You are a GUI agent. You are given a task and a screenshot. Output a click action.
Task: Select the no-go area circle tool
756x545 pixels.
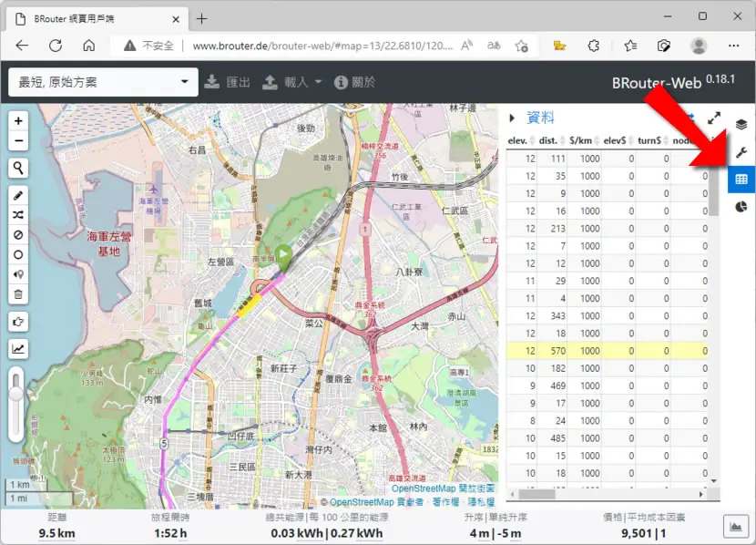click(x=18, y=254)
